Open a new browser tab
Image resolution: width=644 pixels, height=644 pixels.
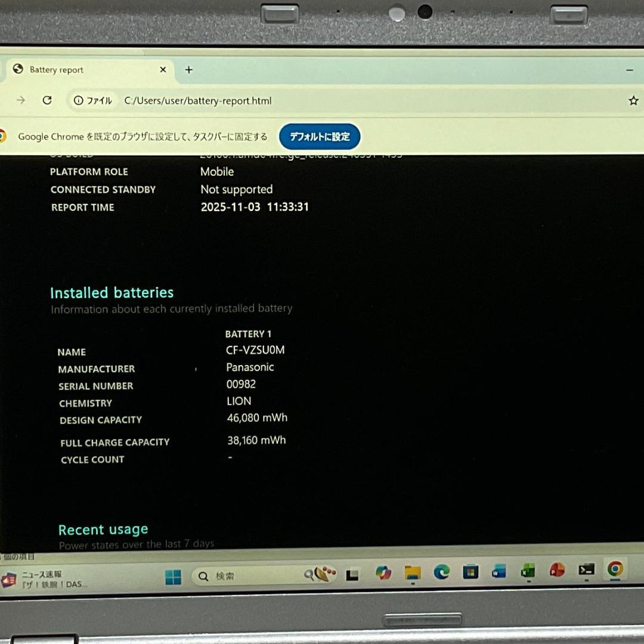[188, 70]
